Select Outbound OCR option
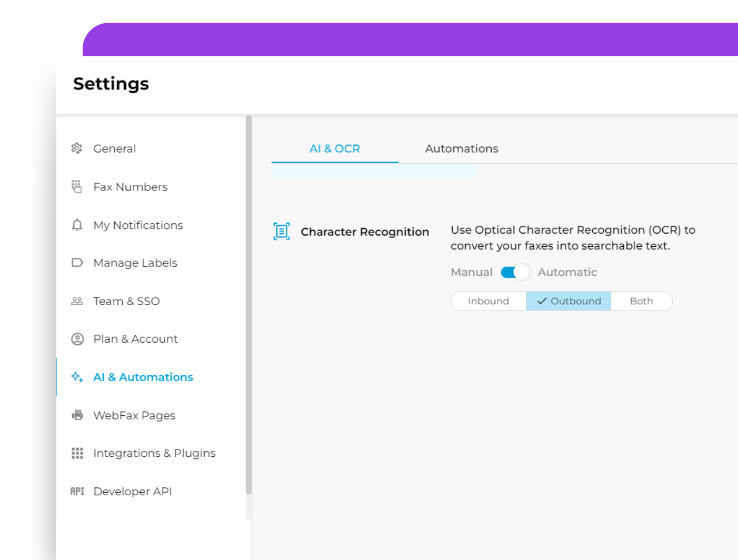The height and width of the screenshot is (560, 738). coord(569,301)
